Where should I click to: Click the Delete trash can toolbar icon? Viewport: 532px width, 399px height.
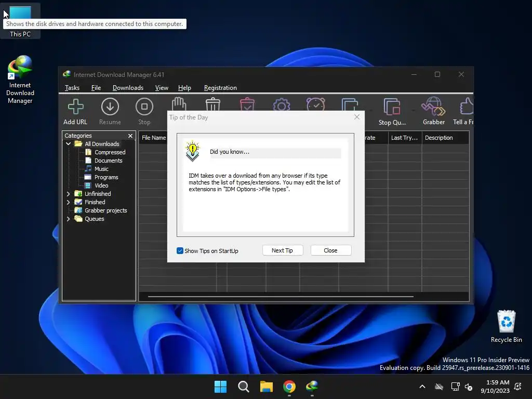pyautogui.click(x=213, y=104)
